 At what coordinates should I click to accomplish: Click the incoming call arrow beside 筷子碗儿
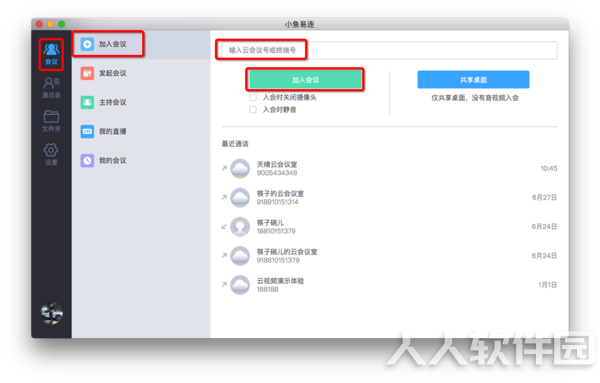pyautogui.click(x=224, y=227)
